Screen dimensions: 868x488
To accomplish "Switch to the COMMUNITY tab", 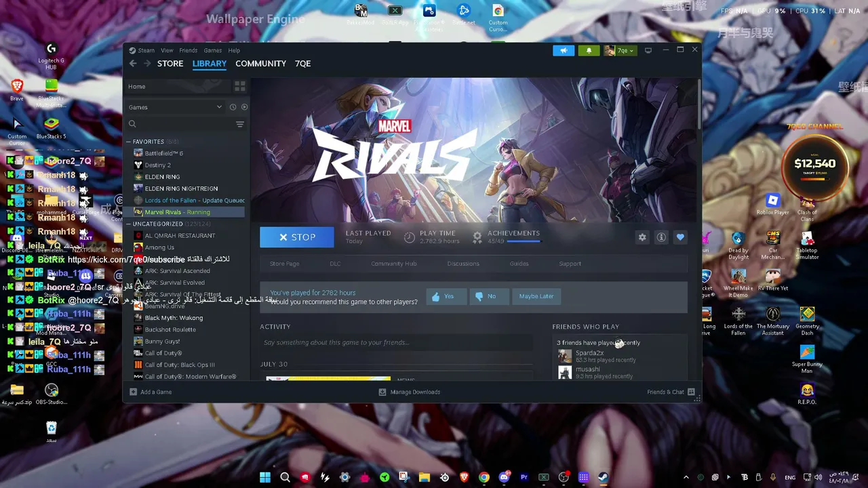I will [x=261, y=64].
